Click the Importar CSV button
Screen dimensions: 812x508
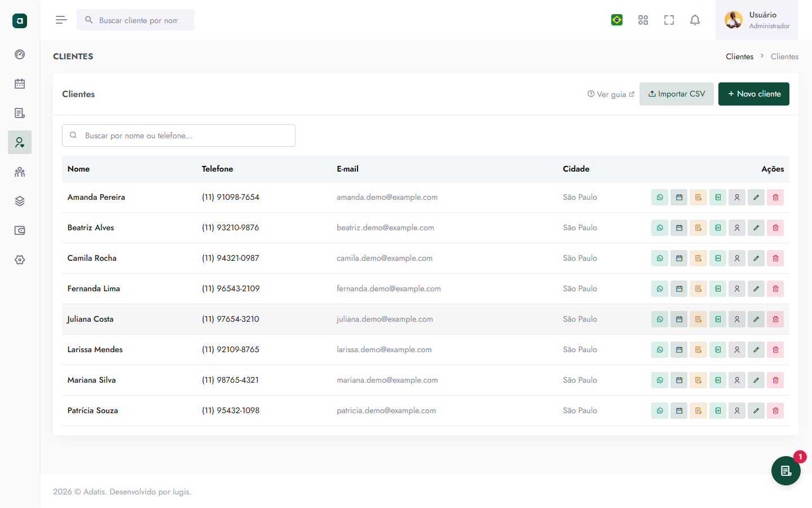tap(677, 94)
